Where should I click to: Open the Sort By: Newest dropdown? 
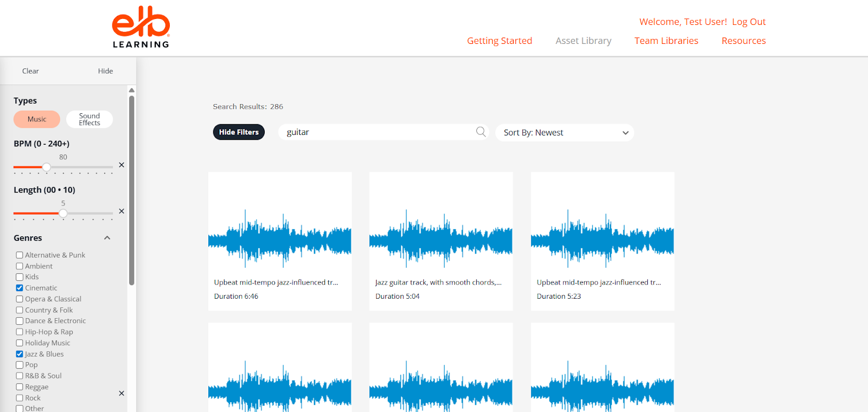(x=564, y=133)
